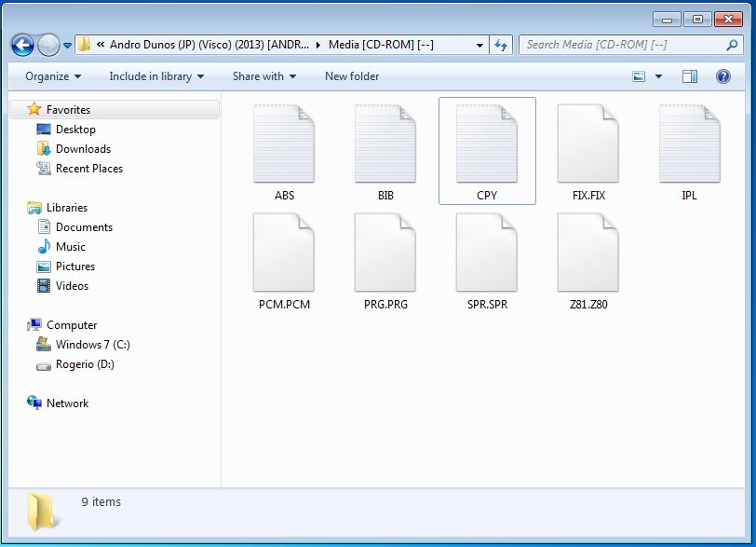Select the ABS file icon

coord(284,144)
